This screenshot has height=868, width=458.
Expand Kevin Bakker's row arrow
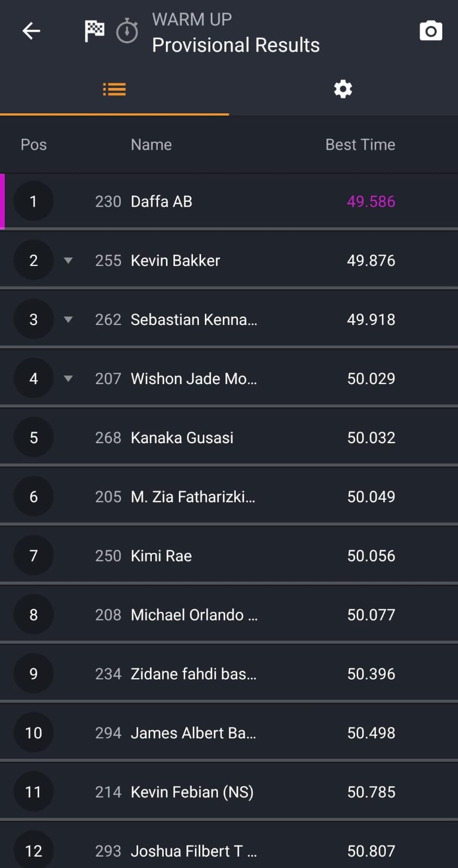coord(68,260)
